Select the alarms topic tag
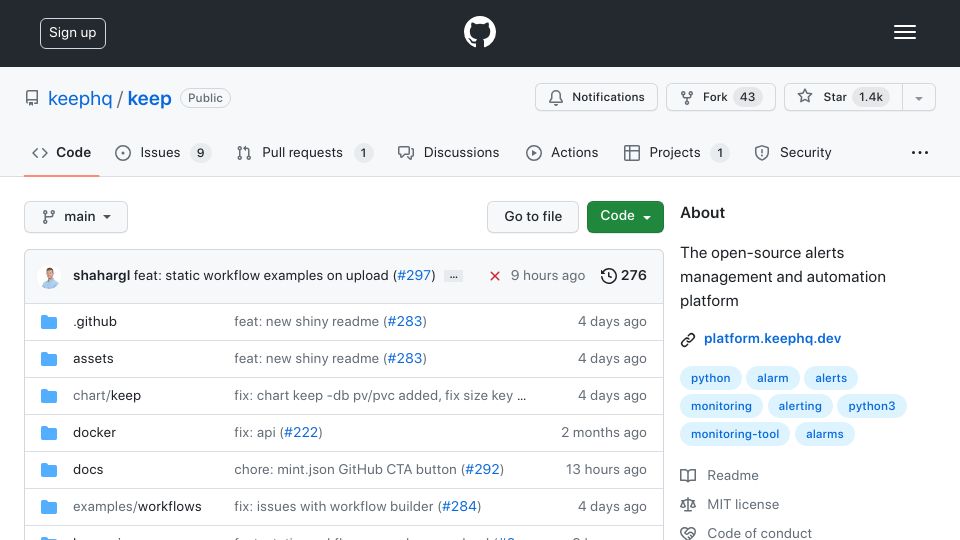 (825, 434)
